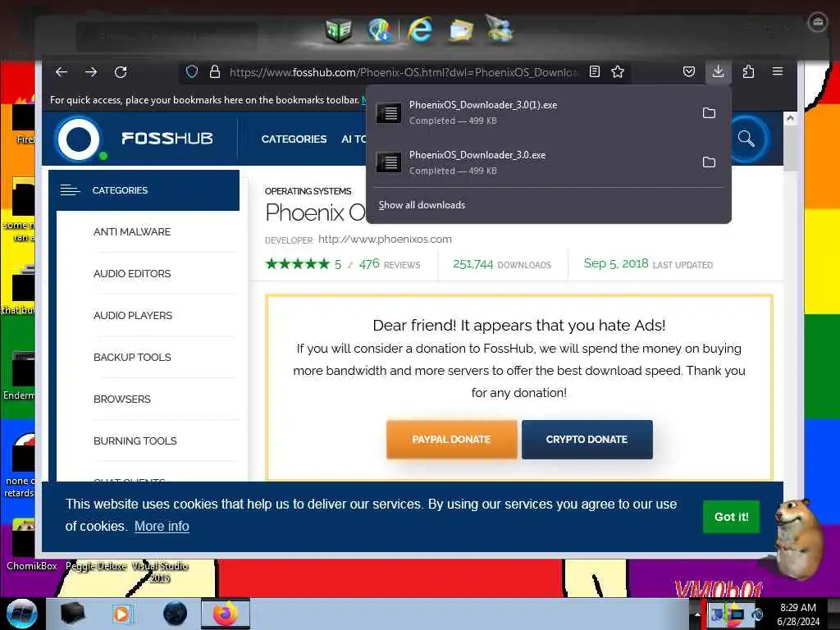
Task: Show PhoenixOS_Downloader_3.0(1).exe in folder
Action: [x=709, y=112]
